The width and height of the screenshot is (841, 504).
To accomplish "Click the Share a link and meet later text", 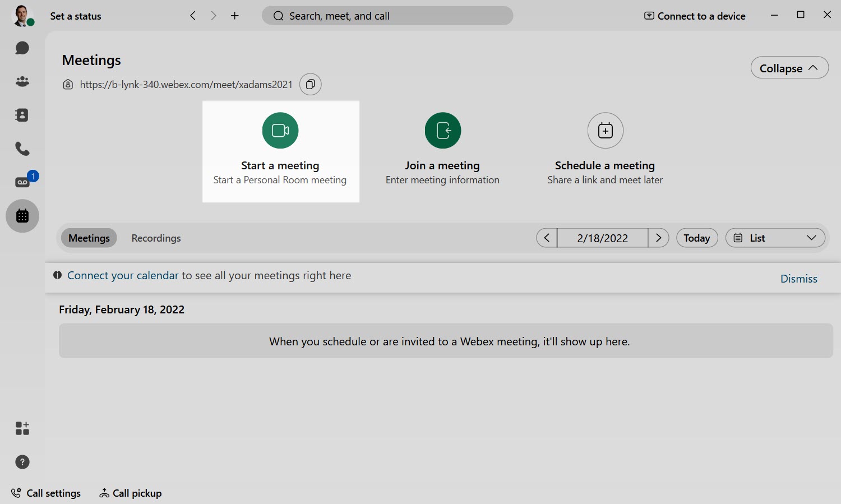I will (x=605, y=180).
